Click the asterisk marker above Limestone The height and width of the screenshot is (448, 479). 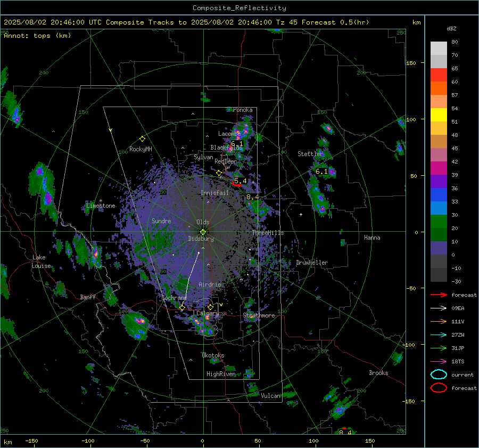101,201
